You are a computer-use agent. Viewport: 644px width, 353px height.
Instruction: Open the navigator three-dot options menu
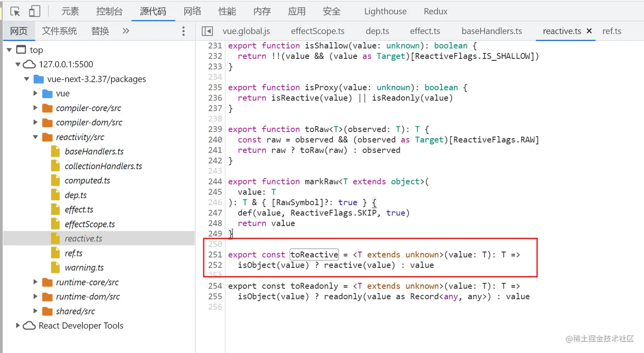coord(183,31)
